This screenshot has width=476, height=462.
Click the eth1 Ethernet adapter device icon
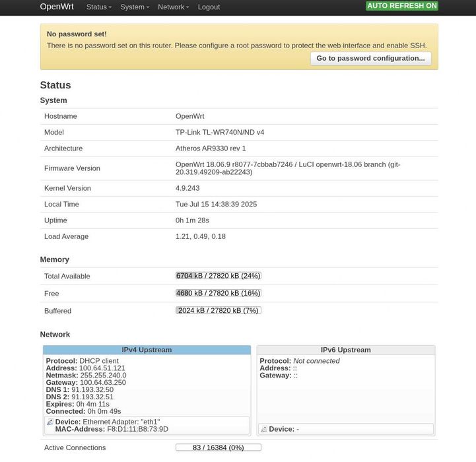pos(50,422)
